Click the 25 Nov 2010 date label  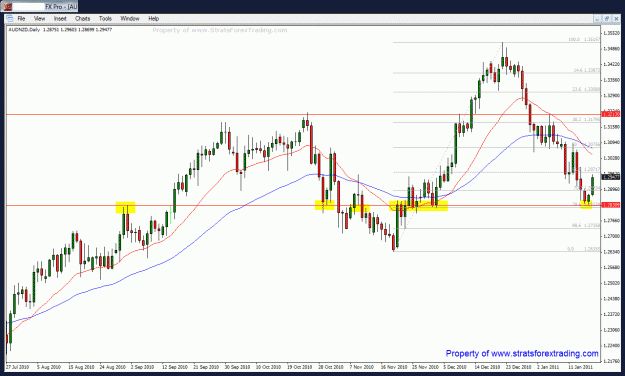(x=425, y=367)
